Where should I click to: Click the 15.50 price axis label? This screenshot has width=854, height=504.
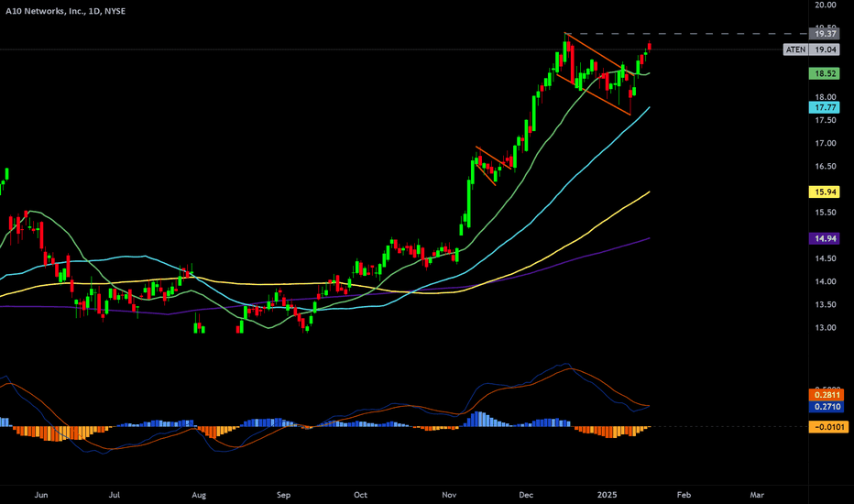click(825, 213)
